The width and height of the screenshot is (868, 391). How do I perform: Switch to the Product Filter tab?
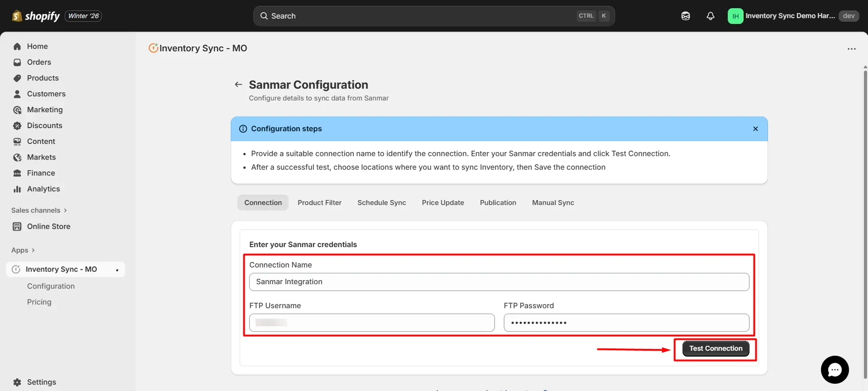319,203
